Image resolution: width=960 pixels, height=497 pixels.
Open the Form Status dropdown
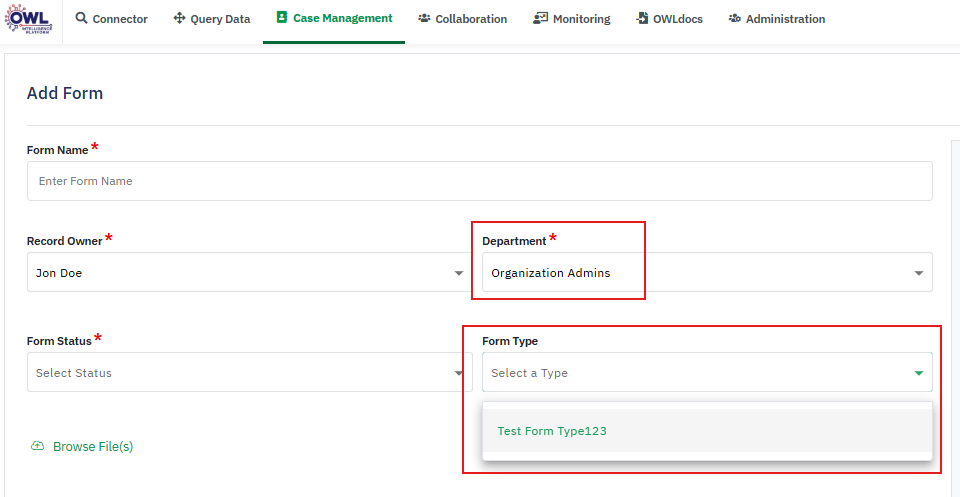click(x=459, y=373)
